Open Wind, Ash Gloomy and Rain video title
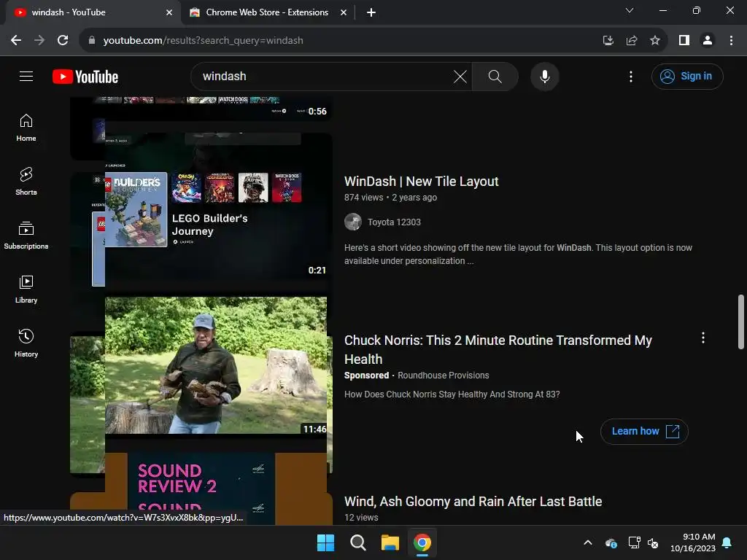This screenshot has width=747, height=560. click(473, 502)
